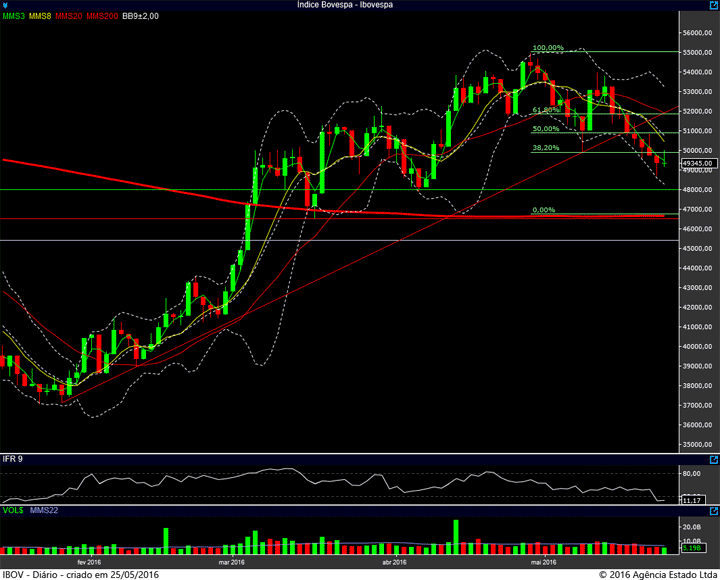Image resolution: width=720 pixels, height=580 pixels.
Task: Pop out the VOL$ volume panel
Action: coord(714,511)
